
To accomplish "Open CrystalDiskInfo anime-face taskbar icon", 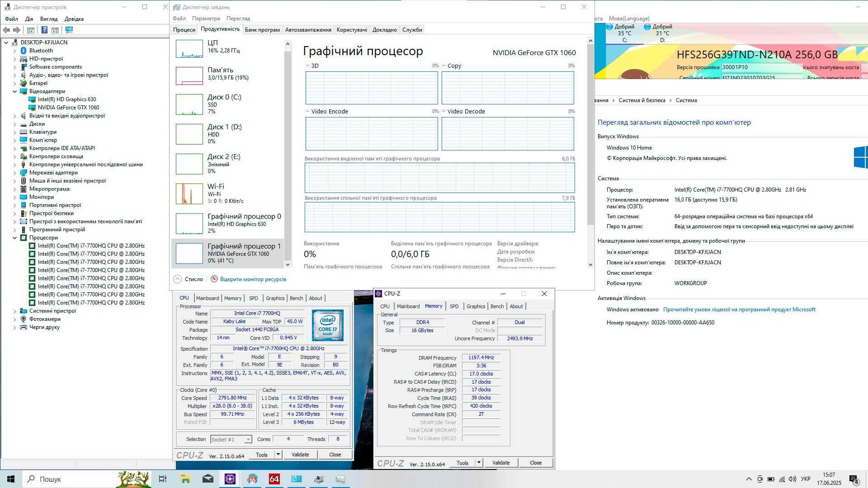I will (x=252, y=479).
